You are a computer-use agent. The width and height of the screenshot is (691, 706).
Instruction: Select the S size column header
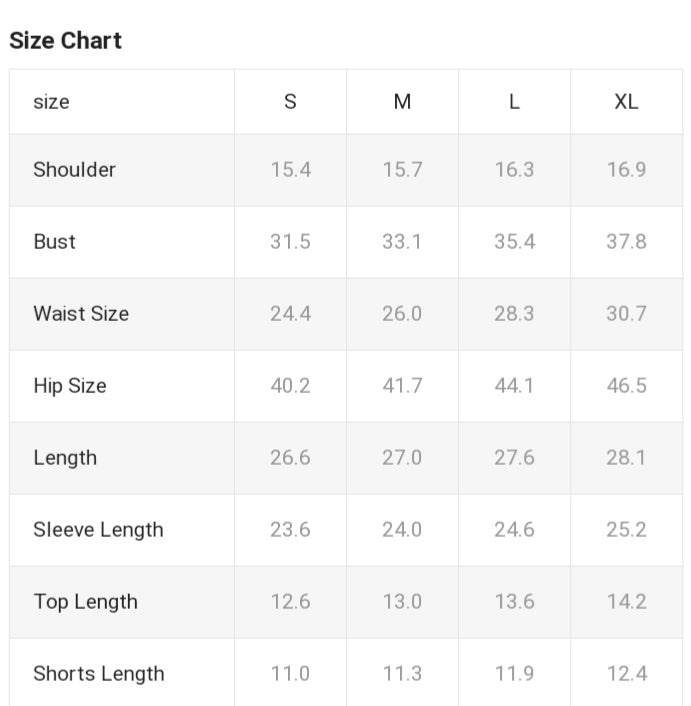click(290, 102)
